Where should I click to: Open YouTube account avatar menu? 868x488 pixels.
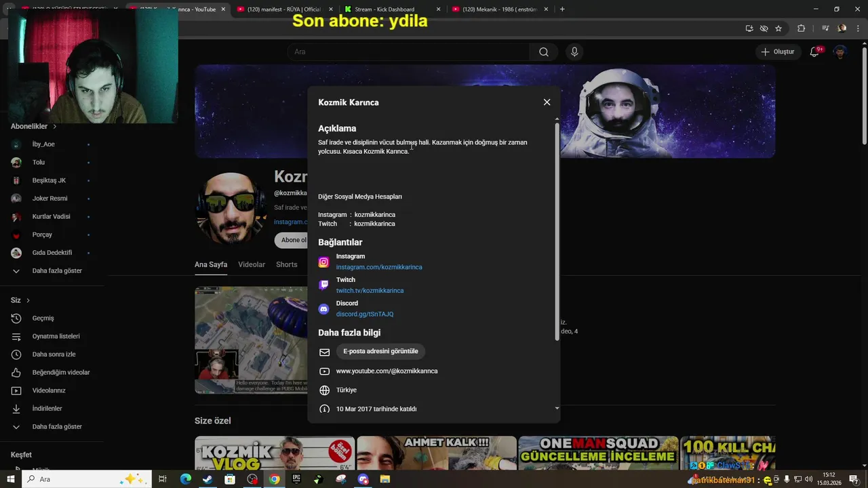coord(840,52)
